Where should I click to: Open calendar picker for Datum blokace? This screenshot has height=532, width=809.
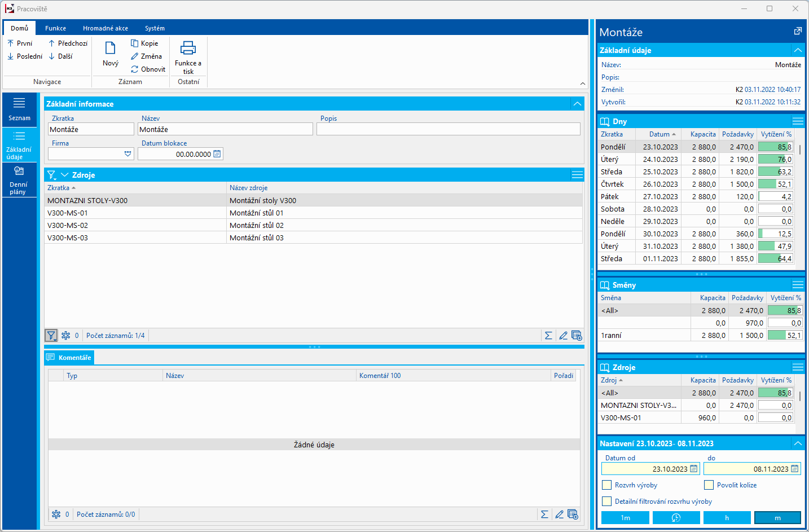pyautogui.click(x=217, y=154)
